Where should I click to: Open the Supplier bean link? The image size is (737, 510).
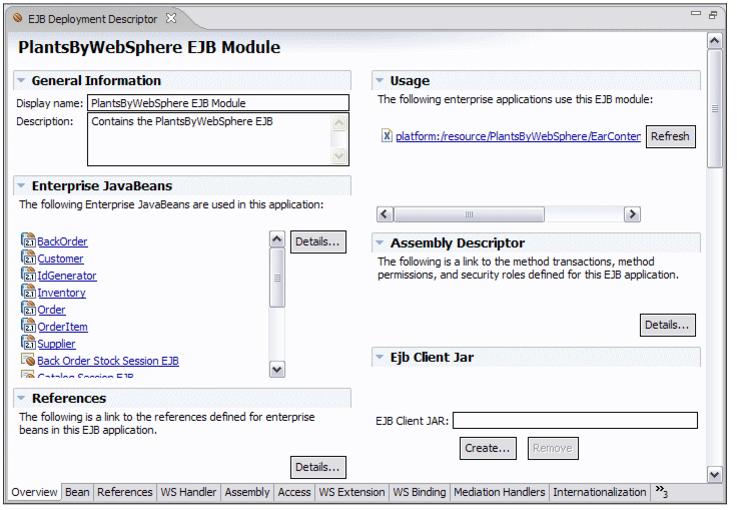pyautogui.click(x=56, y=344)
